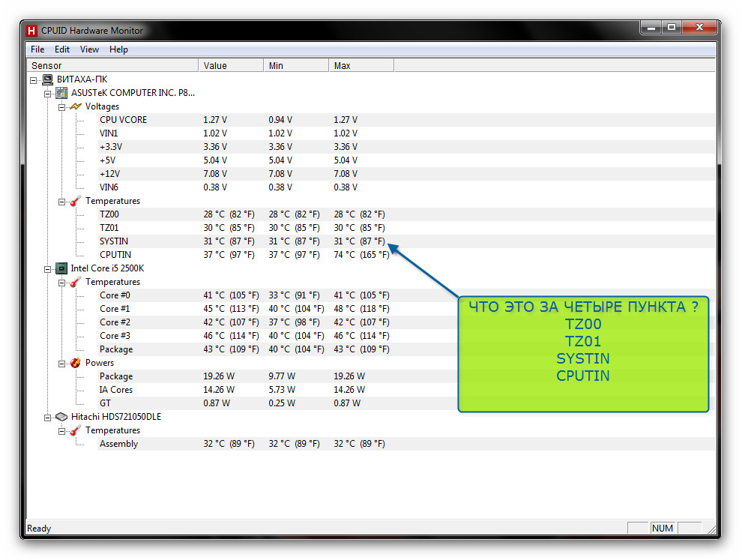Click the ASUSTeK motherboard icon
This screenshot has width=742, height=560.
tap(61, 93)
